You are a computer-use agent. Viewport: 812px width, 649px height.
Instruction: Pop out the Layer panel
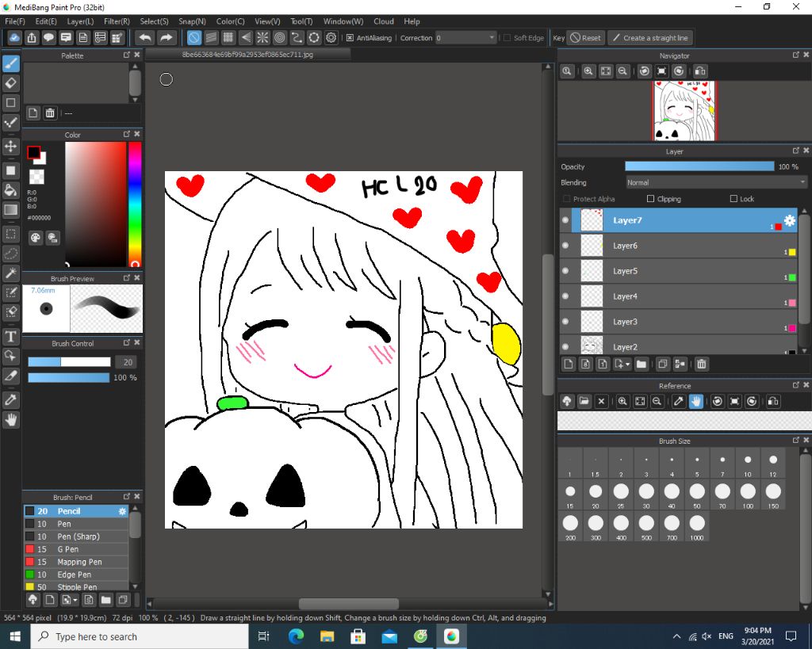coord(796,151)
